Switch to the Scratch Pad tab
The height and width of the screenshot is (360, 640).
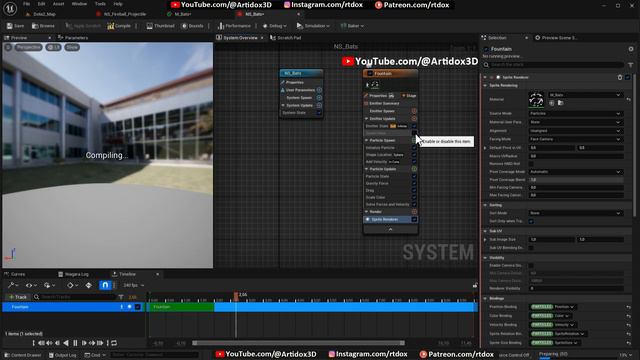(286, 38)
